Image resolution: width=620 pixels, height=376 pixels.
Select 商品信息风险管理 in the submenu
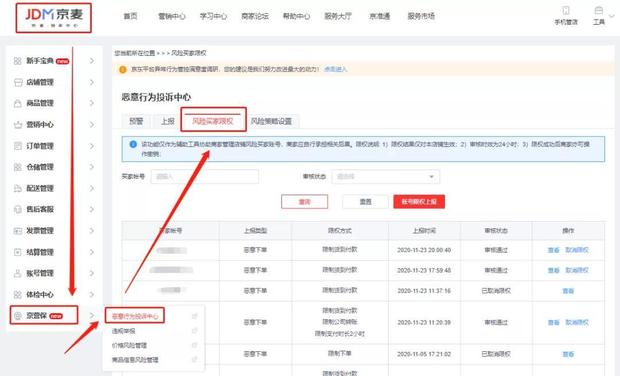pyautogui.click(x=135, y=360)
